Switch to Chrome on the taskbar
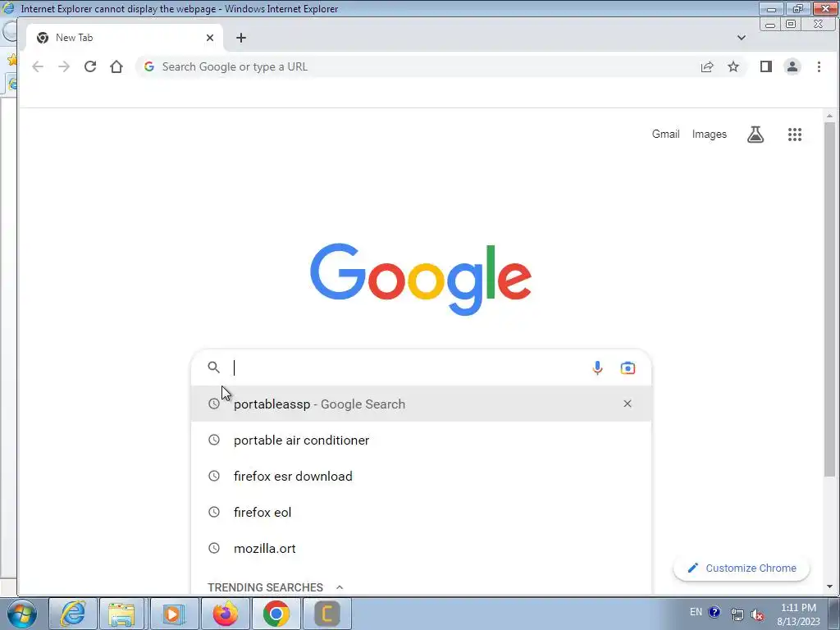The height and width of the screenshot is (630, 840). (276, 614)
